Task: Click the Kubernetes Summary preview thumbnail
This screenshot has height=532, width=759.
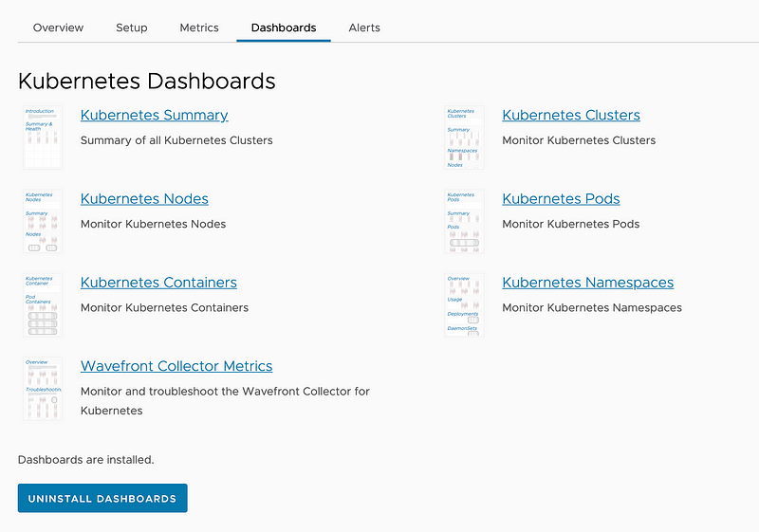Action: pyautogui.click(x=43, y=138)
